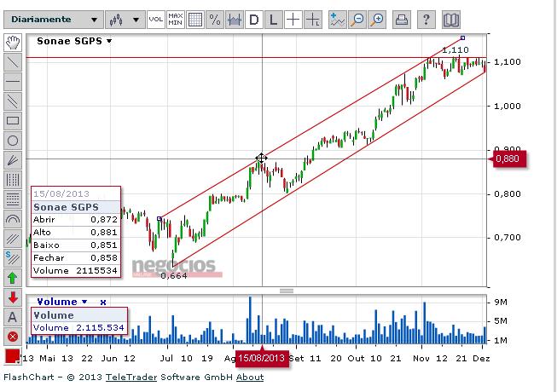Click the red delete drawings icon
The height and width of the screenshot is (392, 557).
tap(13, 337)
